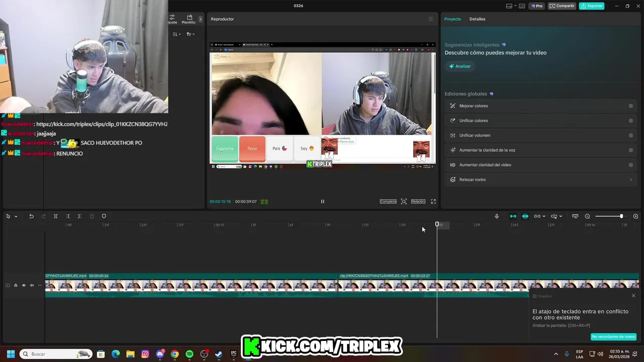Click the track cover icon at track start
Image resolution: width=644 pixels, height=362 pixels.
coord(8,286)
